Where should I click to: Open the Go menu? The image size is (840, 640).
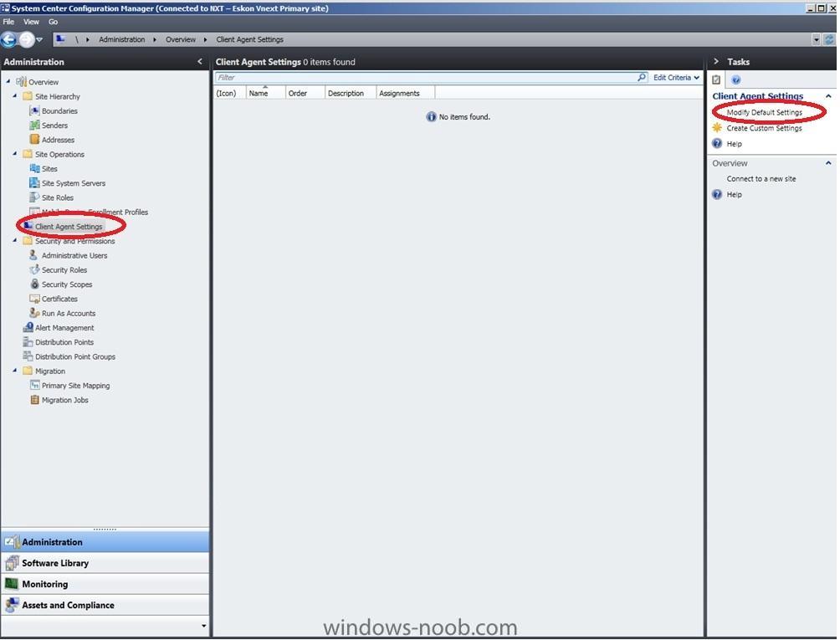click(x=53, y=22)
